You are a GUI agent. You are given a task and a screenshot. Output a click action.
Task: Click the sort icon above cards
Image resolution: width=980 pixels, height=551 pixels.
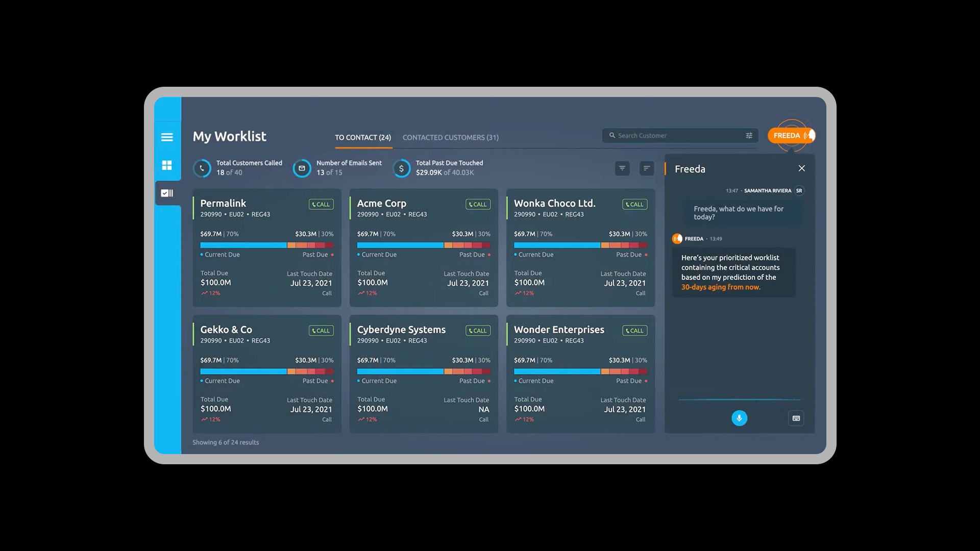(647, 168)
